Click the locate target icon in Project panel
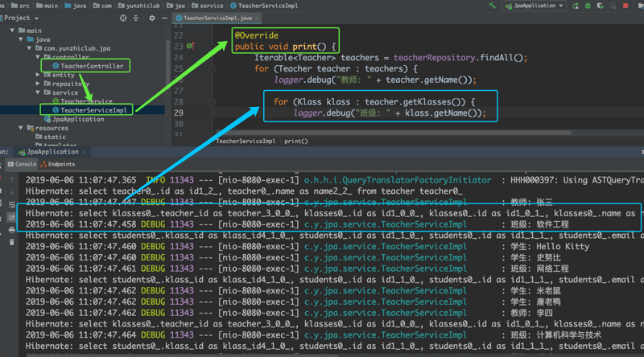This screenshot has height=357, width=644. [x=123, y=18]
